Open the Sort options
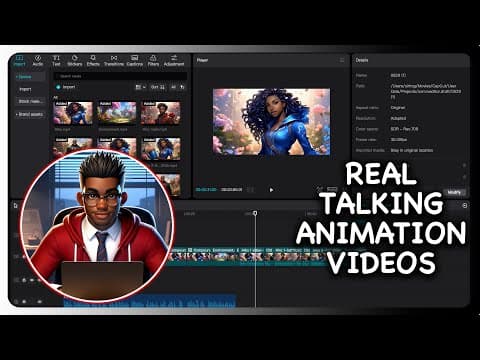480x360 pixels. (158, 87)
